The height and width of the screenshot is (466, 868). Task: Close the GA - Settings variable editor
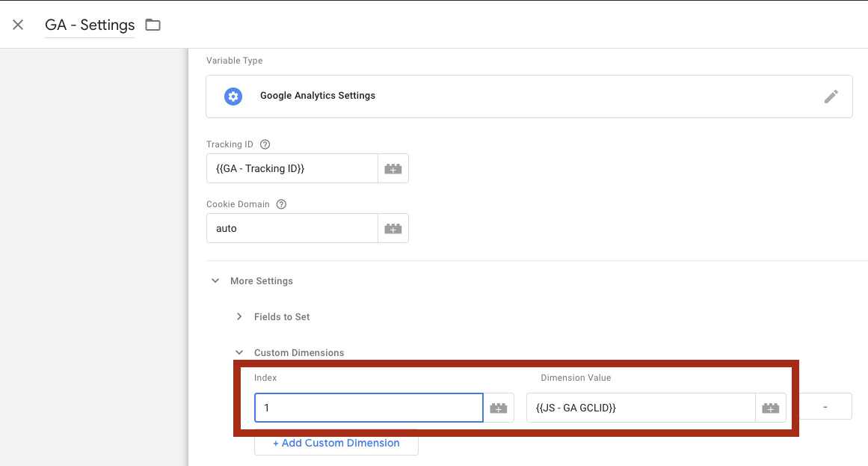pos(18,25)
